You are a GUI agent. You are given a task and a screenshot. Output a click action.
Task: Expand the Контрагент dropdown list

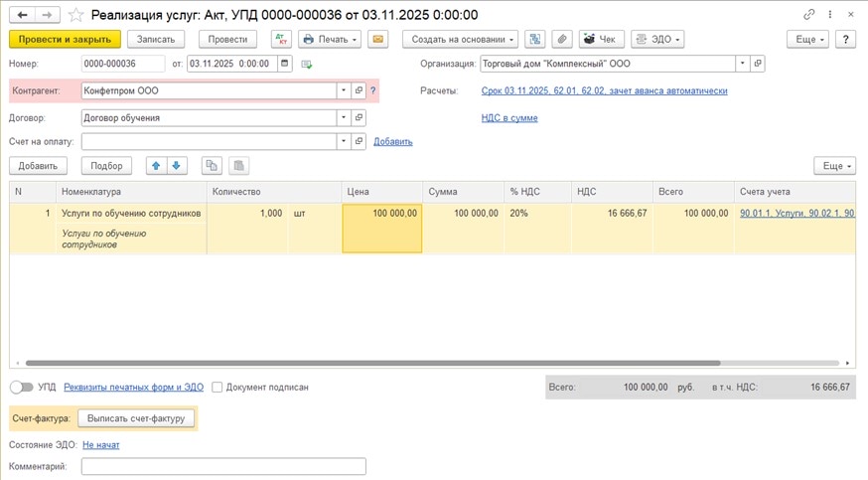(344, 90)
